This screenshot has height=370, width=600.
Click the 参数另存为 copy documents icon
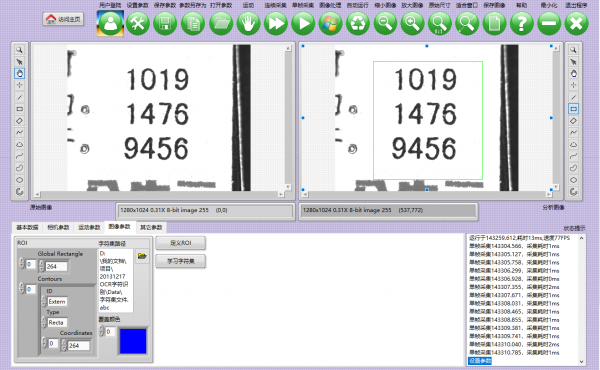pos(193,23)
